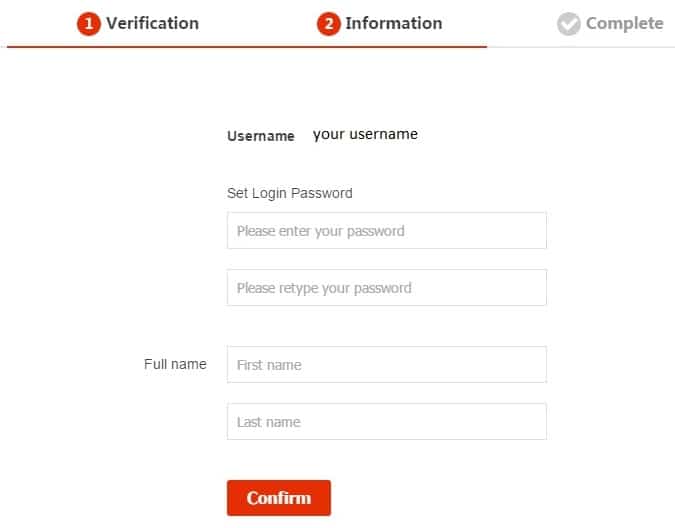This screenshot has width=675, height=528.
Task: Click the gray Complete checkmark icon
Action: click(569, 24)
